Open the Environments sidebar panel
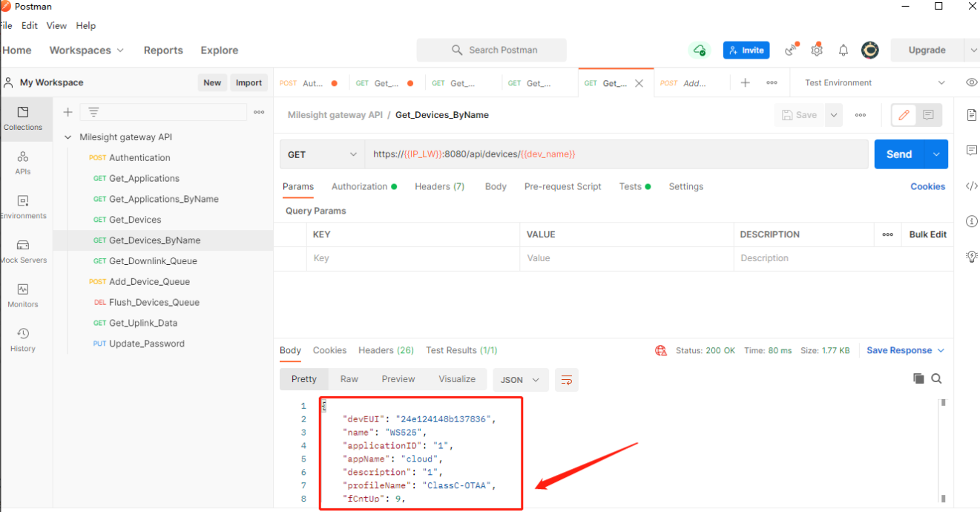 point(23,207)
